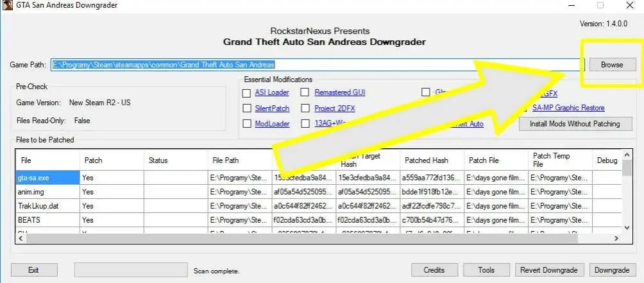Select the gta-sa.exe row cell
This screenshot has width=644, height=283.
point(47,178)
